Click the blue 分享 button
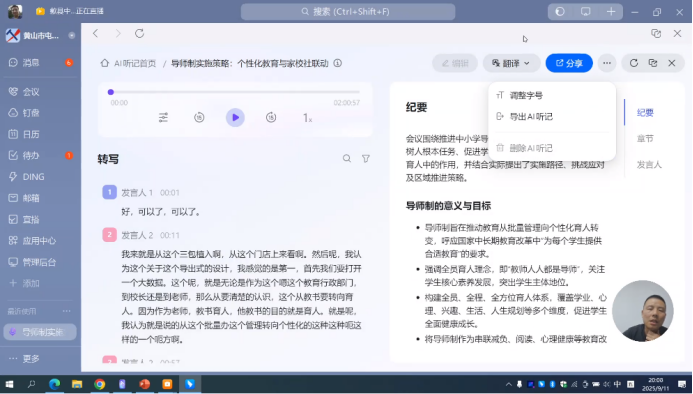This screenshot has width=693, height=394. pos(569,63)
